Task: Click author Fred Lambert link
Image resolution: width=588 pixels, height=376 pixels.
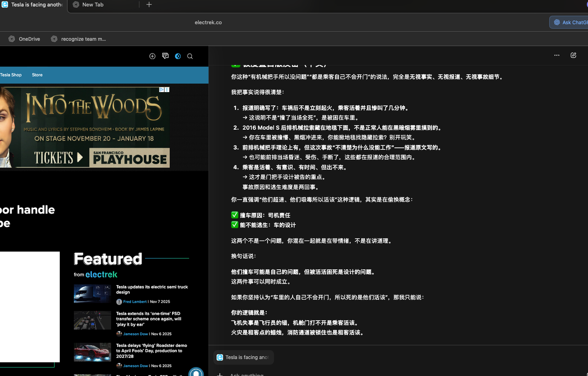Action: 135,302
